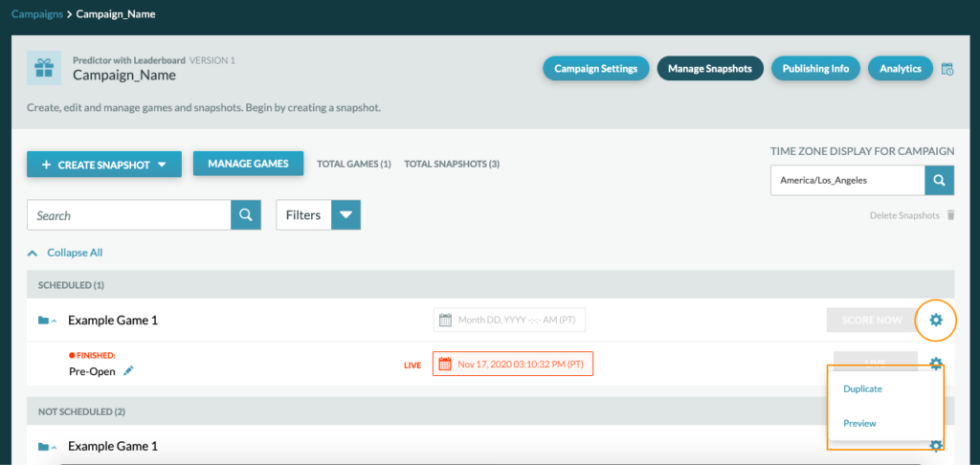Open the gear icon on Pre-Open snapshot row

click(936, 364)
